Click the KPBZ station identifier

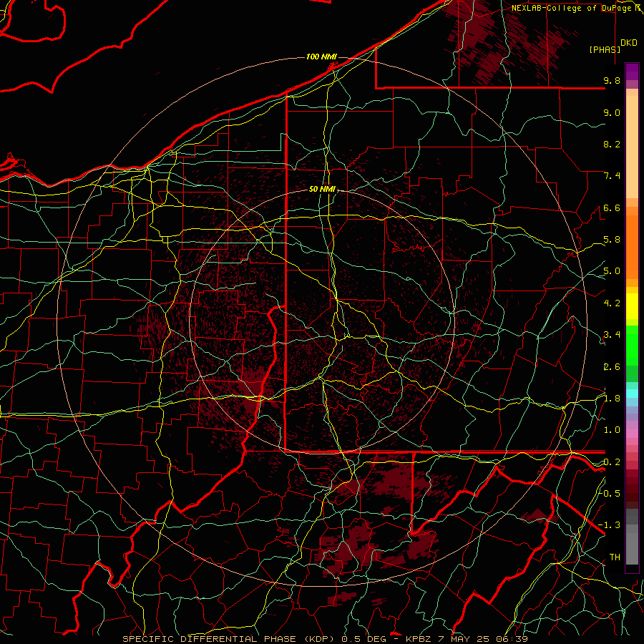click(419, 639)
